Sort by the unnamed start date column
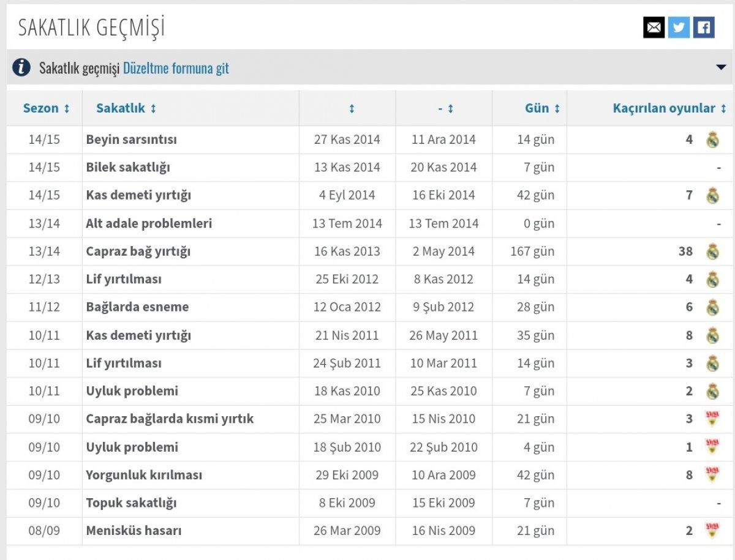This screenshot has height=560, width=735. coord(352,109)
